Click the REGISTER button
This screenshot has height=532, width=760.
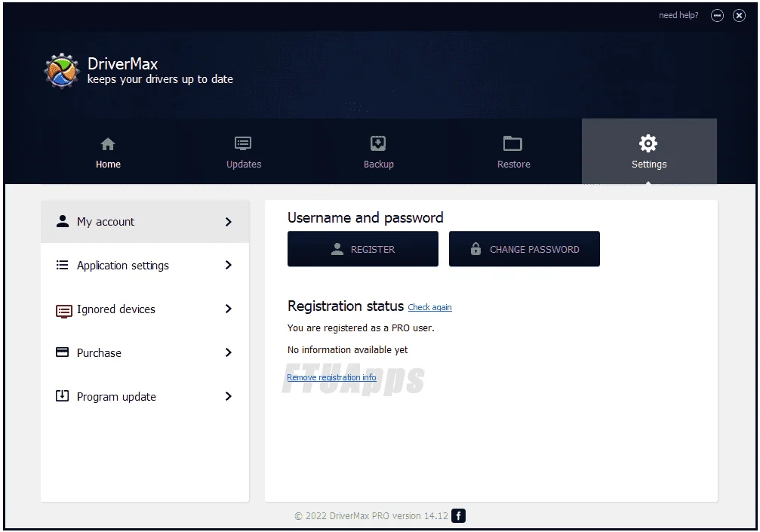363,248
